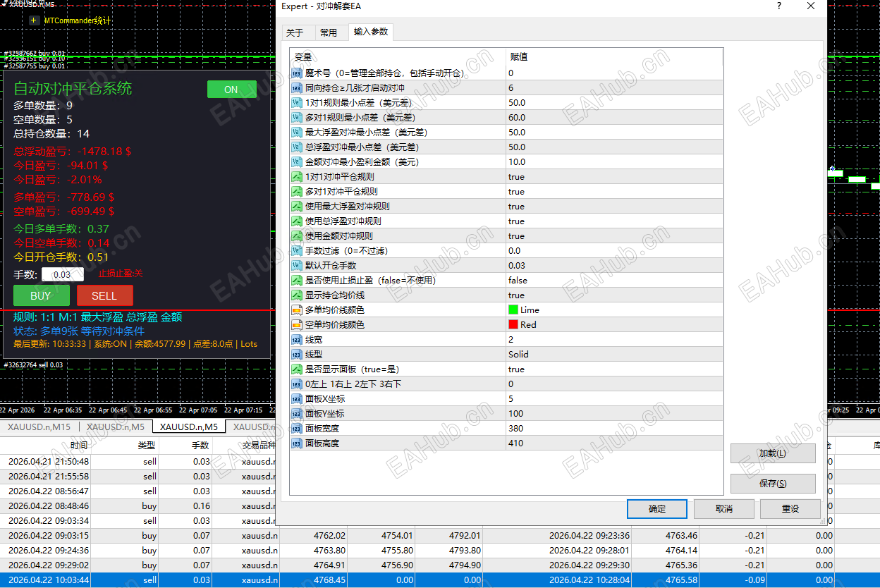The width and height of the screenshot is (880, 588).
Task: Click the icon beside 总浮盈对冲最小点差
Action: pyautogui.click(x=297, y=147)
